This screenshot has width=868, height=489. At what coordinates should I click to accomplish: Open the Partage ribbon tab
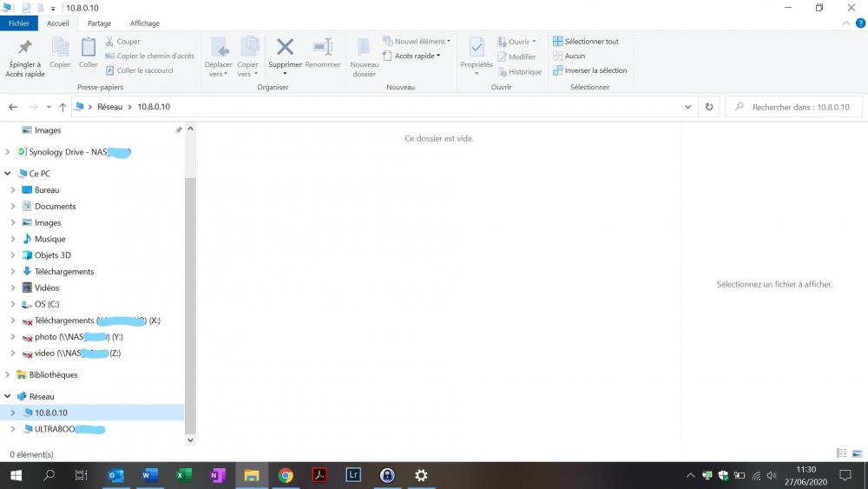coord(99,23)
